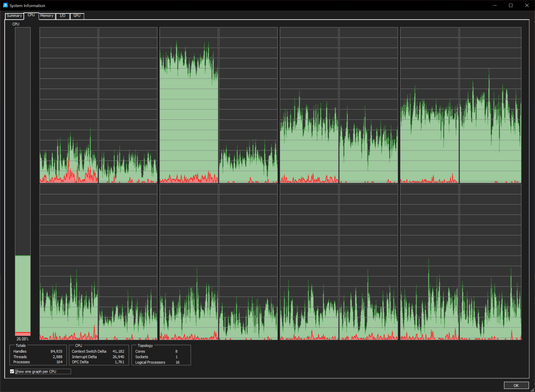Click the last CPU graph in bottom row
Screen dimensions: 535x392
[x=490, y=262]
